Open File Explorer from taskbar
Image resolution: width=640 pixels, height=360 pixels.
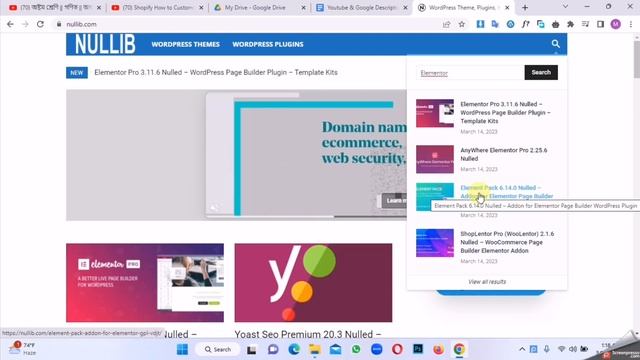point(315,349)
